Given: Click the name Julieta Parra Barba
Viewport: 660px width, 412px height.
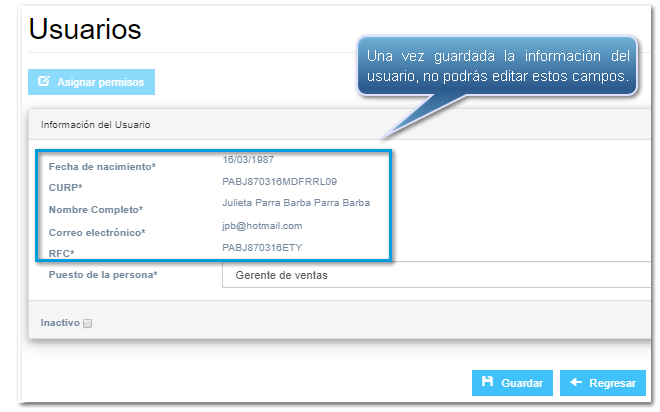Looking at the screenshot, I should click(x=296, y=203).
